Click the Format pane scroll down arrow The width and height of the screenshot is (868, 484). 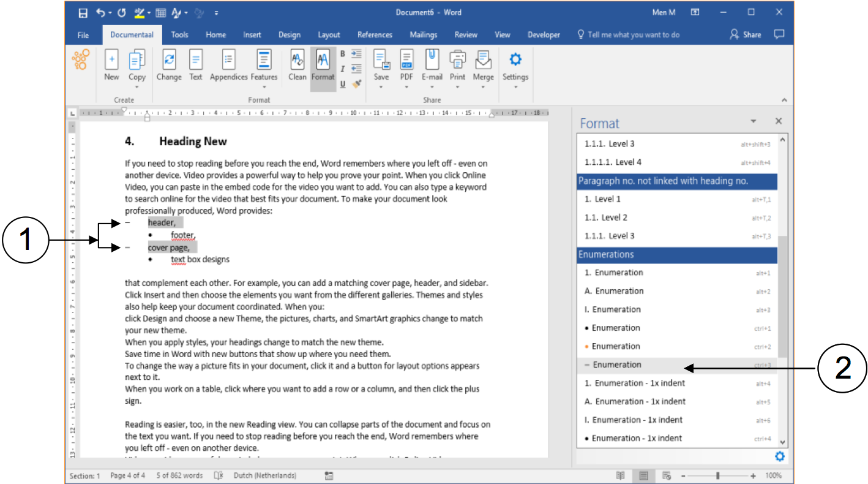pyautogui.click(x=783, y=441)
